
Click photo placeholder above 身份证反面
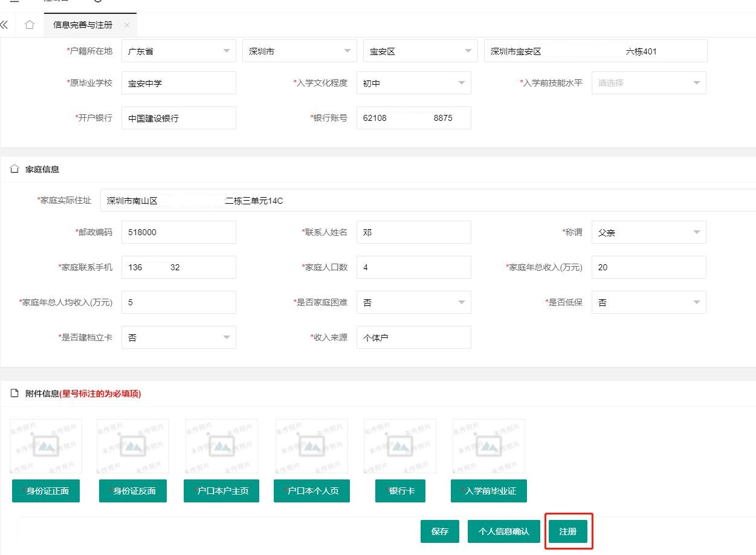(133, 446)
